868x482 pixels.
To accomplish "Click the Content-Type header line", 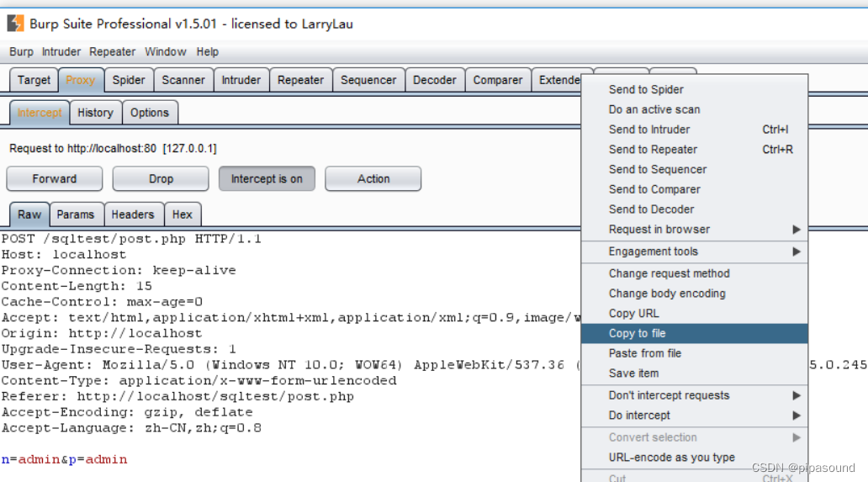I will [x=198, y=381].
